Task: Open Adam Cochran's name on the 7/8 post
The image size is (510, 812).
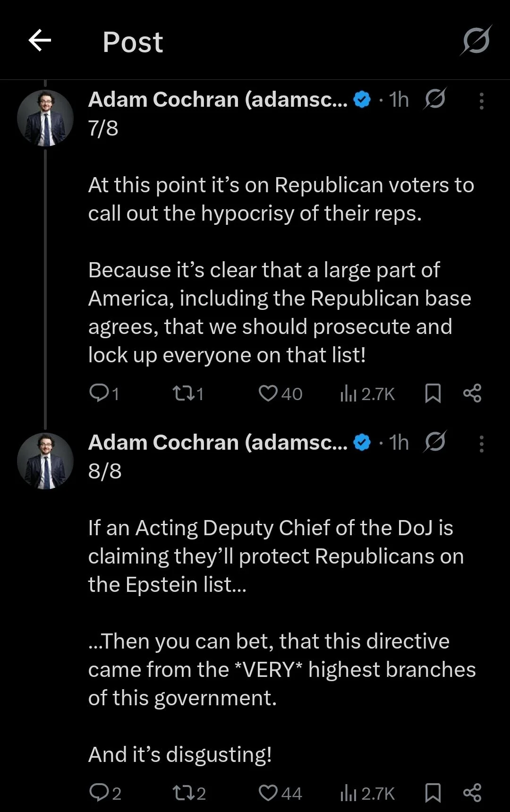Action: 217,100
